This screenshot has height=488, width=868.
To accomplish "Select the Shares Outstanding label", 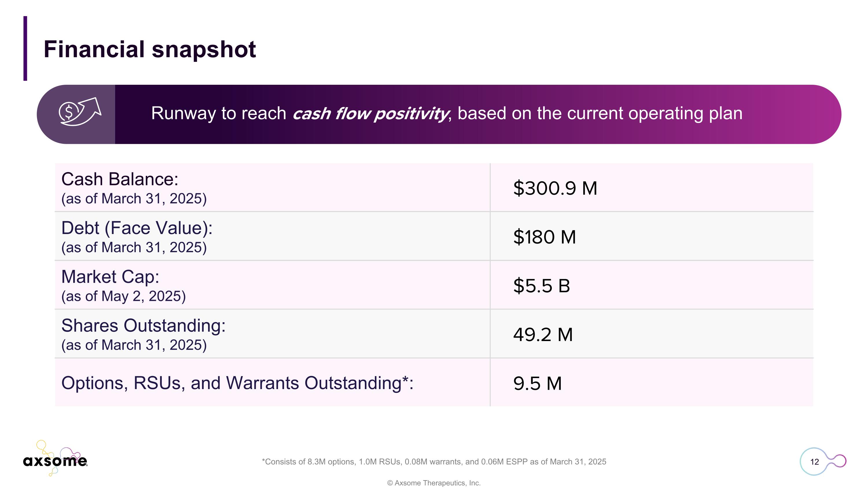I will click(143, 326).
